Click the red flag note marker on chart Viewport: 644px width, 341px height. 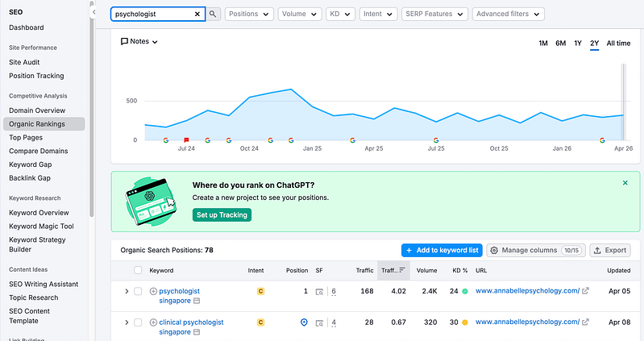click(187, 139)
